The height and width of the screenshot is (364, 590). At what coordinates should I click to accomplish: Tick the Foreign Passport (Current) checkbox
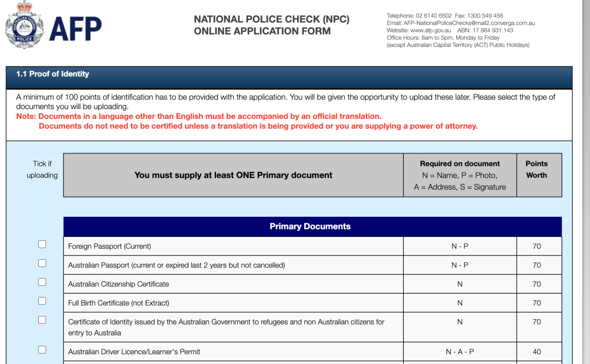tap(42, 244)
